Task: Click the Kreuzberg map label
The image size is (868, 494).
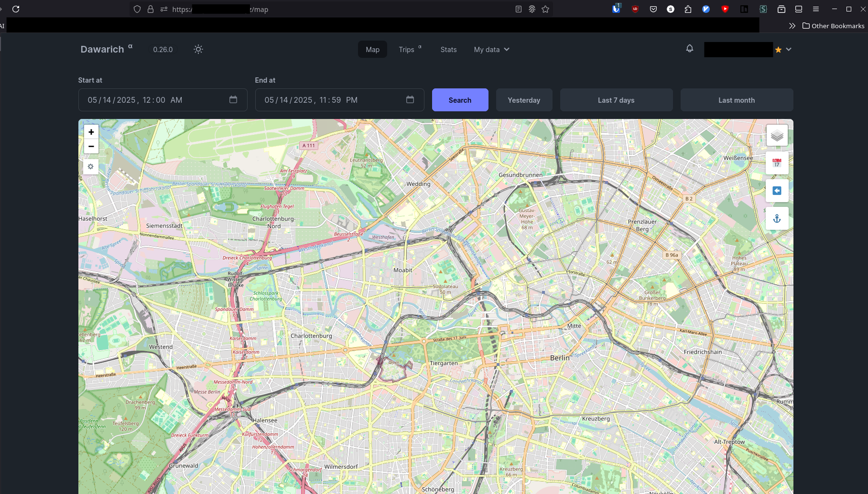Action: pos(596,419)
